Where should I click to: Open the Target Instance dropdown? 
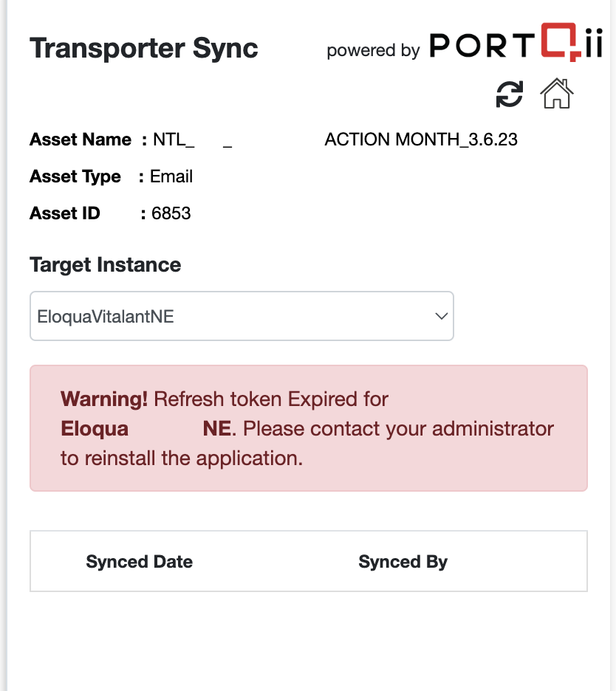point(242,316)
